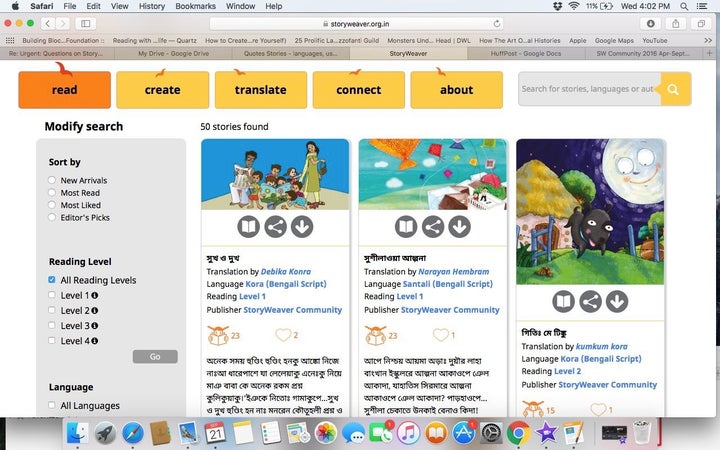This screenshot has width=720, height=450.
Task: Open Favorites grid in bookmarks bar
Action: click(x=10, y=40)
